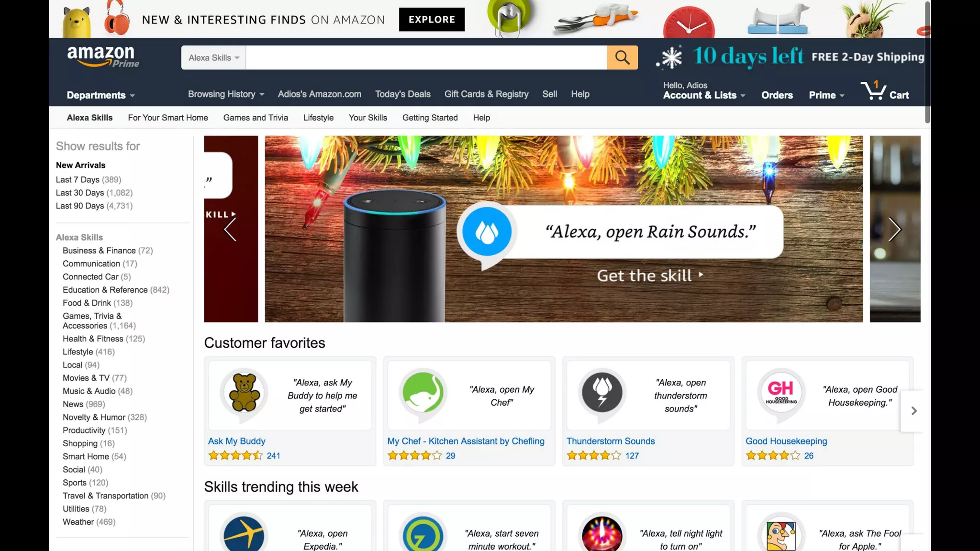Go to next banner slide arrow
Viewport: 980px width, 551px height.
(894, 229)
